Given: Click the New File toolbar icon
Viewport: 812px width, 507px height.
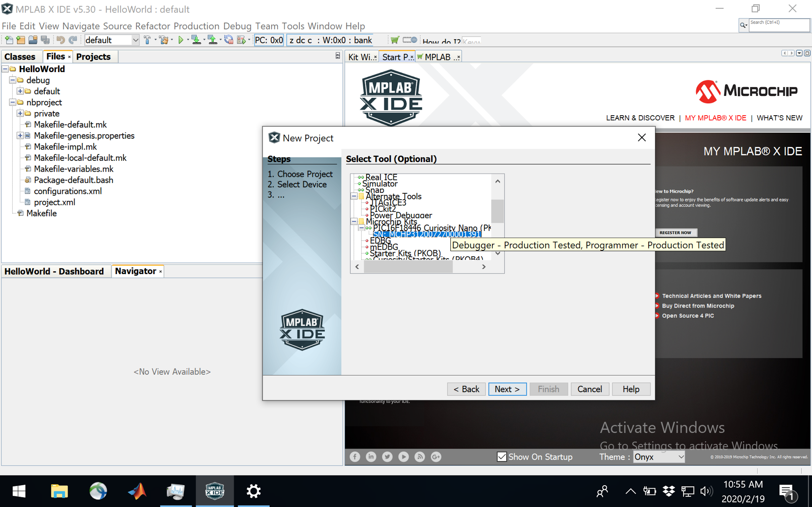Looking at the screenshot, I should click(x=9, y=40).
